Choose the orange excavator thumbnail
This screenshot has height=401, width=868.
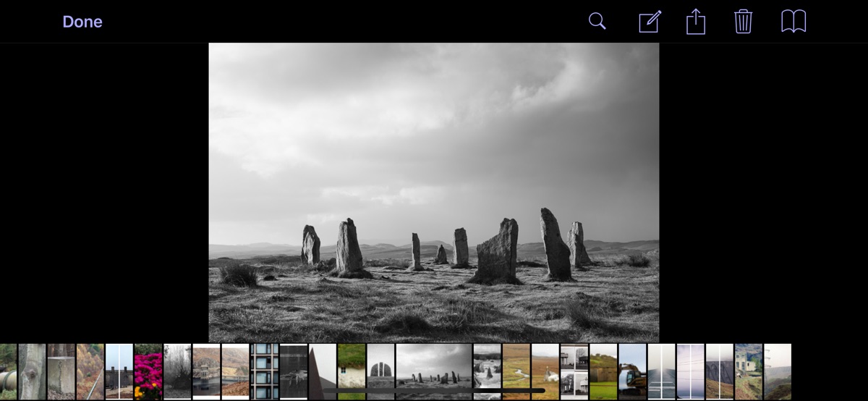coord(632,371)
